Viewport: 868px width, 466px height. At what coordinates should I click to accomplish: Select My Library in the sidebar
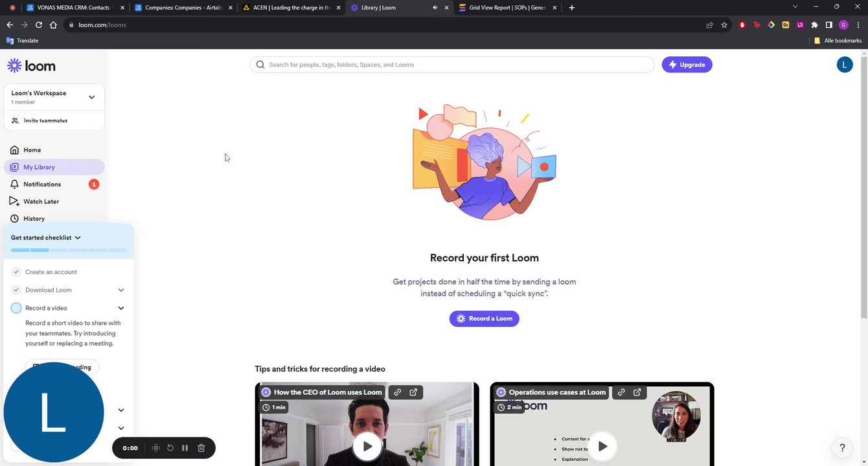point(54,167)
